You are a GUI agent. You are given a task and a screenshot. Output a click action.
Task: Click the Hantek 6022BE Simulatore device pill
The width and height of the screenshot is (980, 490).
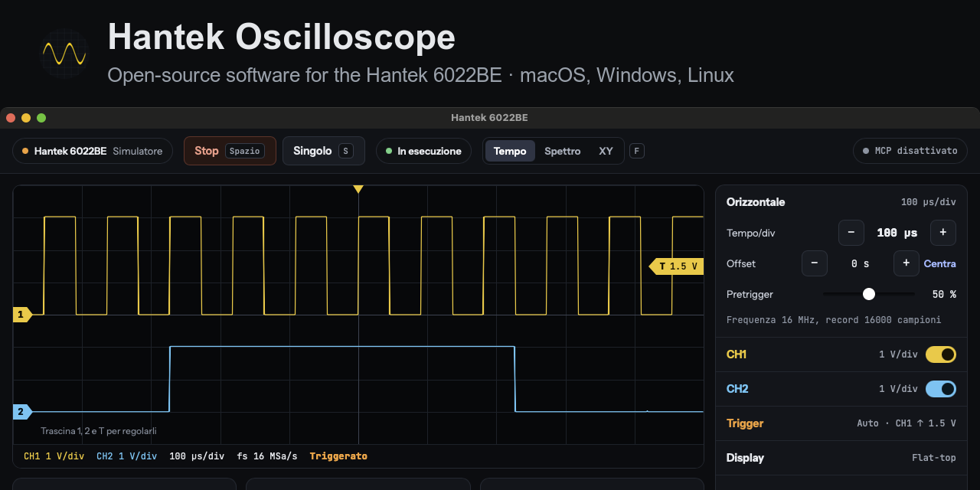point(93,151)
